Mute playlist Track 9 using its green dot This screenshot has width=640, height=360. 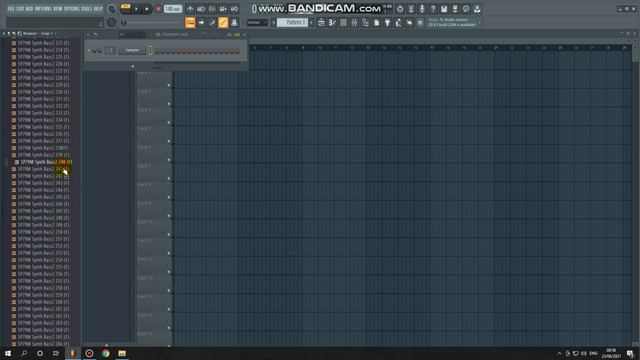[169, 216]
